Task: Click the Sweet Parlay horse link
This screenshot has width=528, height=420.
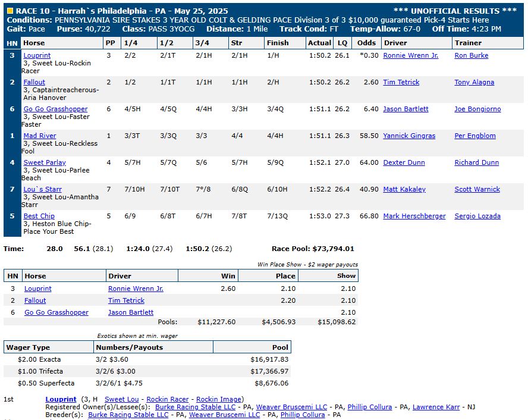Action: tap(45, 162)
